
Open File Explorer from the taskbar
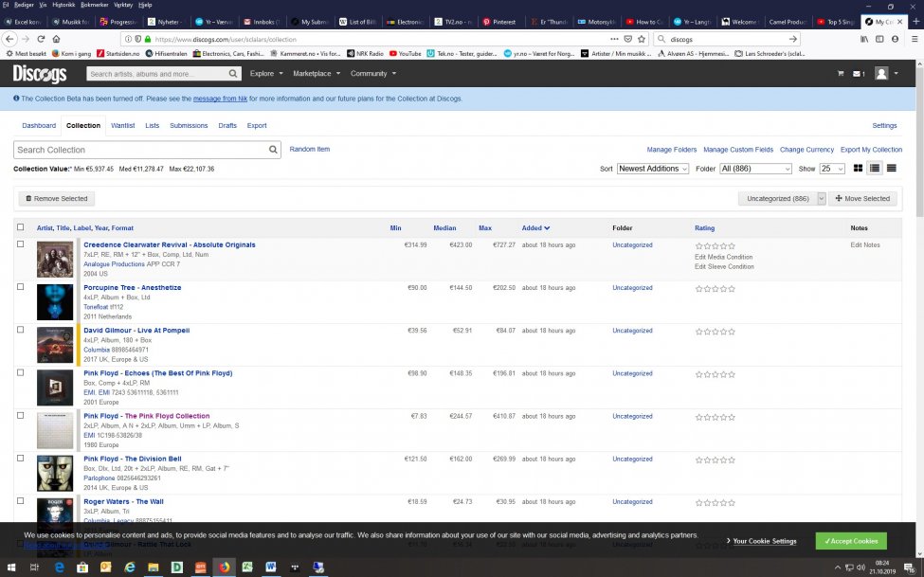pos(154,568)
